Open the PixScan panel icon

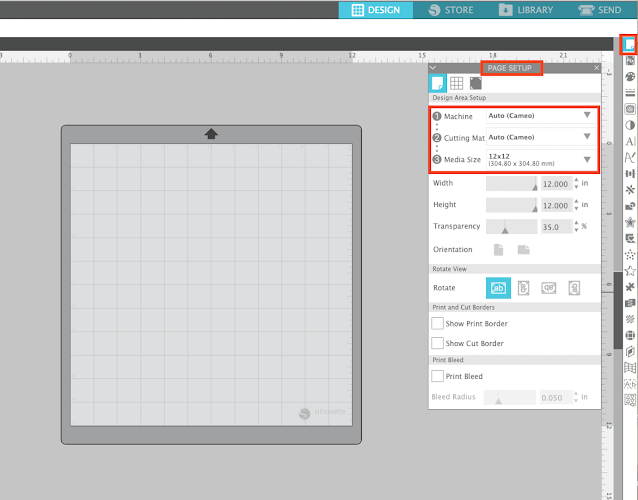(x=630, y=61)
